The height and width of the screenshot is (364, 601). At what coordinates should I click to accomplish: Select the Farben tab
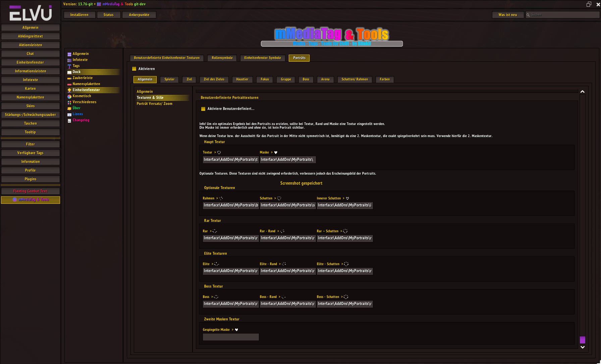tap(385, 79)
